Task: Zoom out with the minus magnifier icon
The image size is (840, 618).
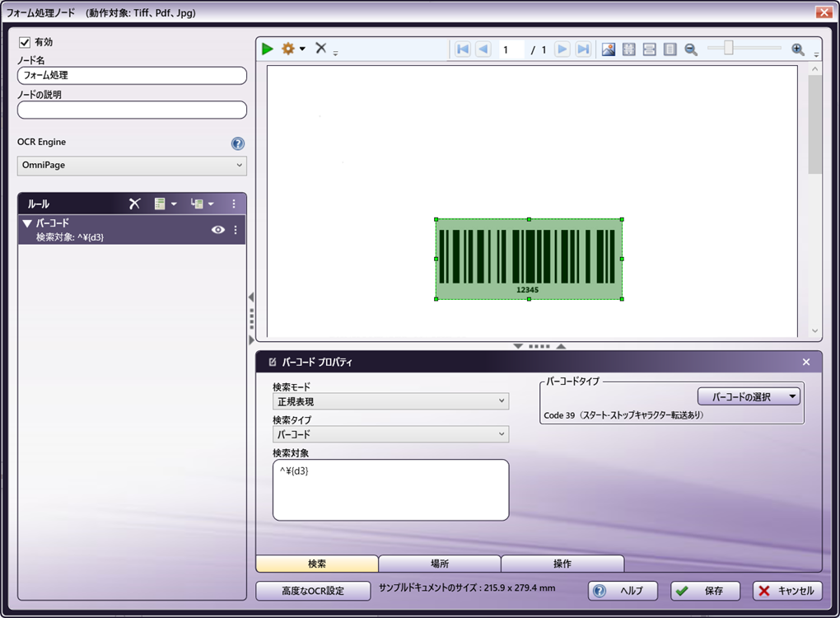Action: coord(691,49)
